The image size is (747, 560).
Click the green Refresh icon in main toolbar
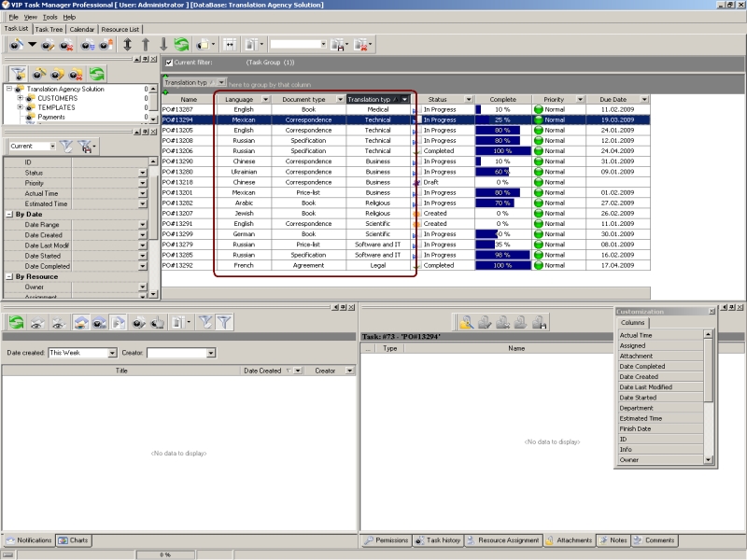coord(181,44)
